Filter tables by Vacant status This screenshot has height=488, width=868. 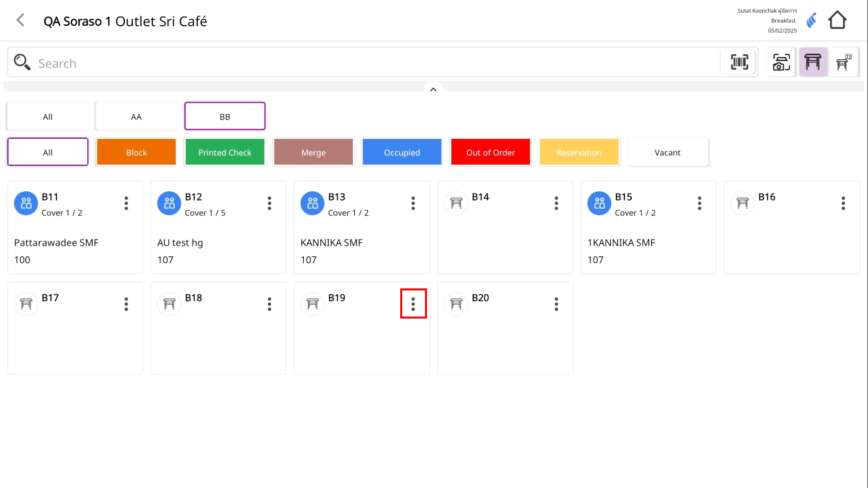point(667,152)
